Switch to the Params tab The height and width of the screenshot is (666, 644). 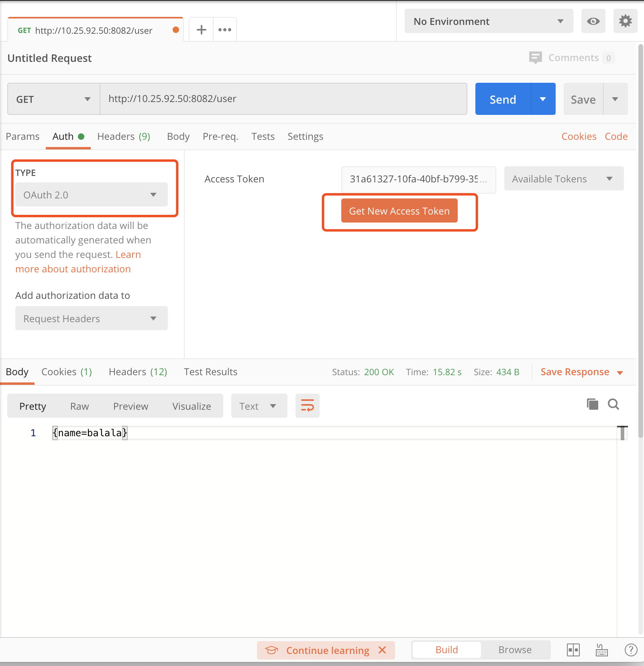tap(22, 137)
